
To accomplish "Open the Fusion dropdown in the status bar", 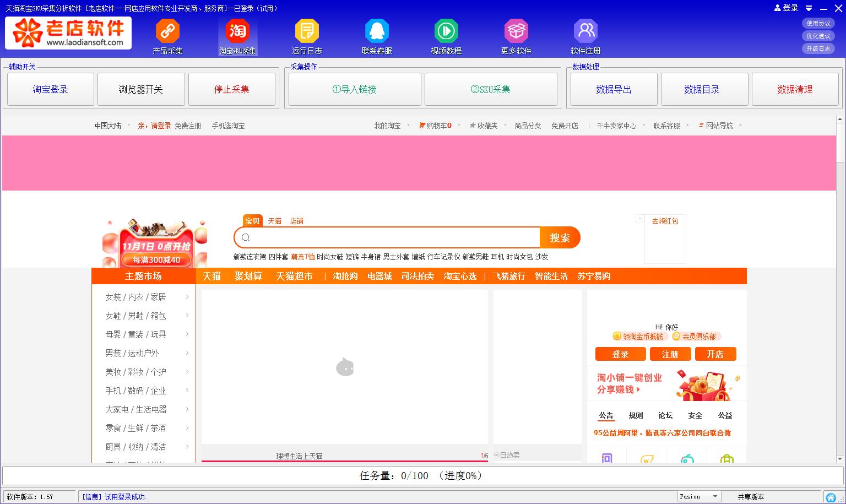I will (x=715, y=496).
